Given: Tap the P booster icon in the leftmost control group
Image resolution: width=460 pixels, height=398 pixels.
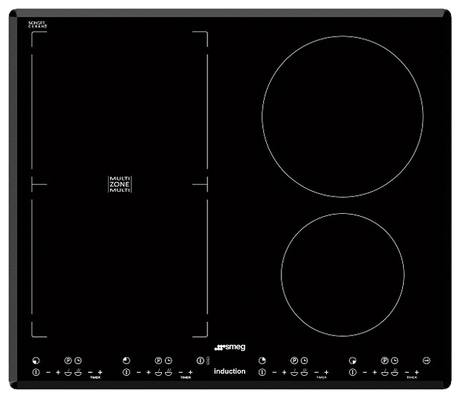Looking at the screenshot, I should 68,360.
